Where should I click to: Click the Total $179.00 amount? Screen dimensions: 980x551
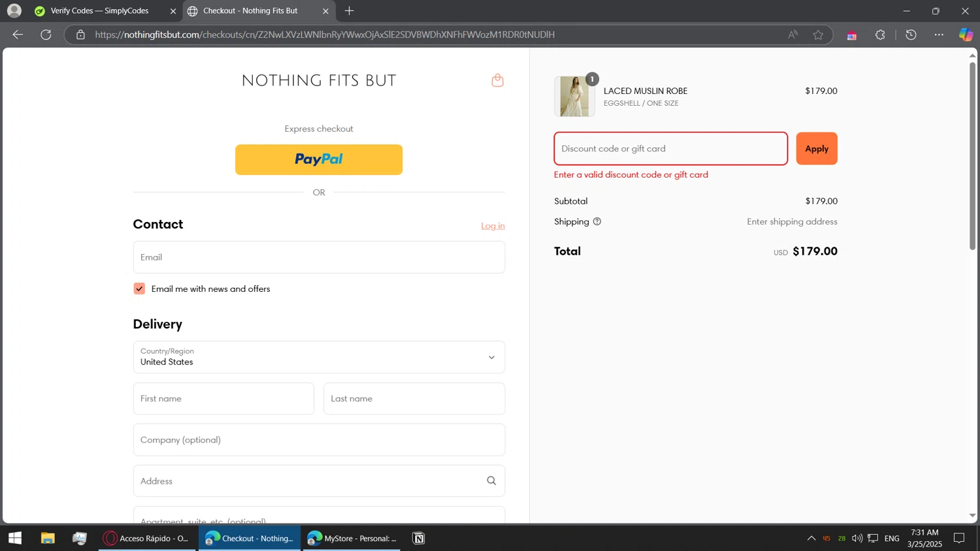coord(815,251)
